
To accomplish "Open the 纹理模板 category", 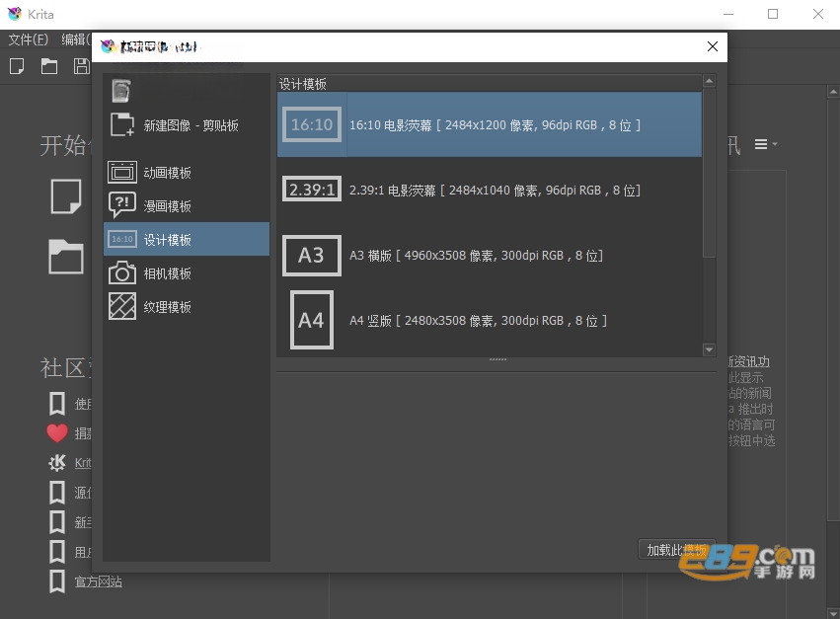I will tap(187, 307).
